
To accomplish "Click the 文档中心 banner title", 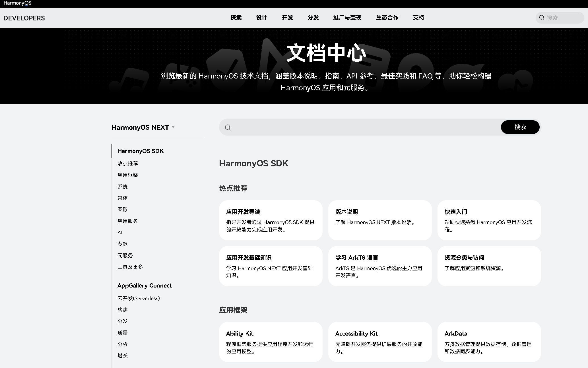I will pos(326,53).
